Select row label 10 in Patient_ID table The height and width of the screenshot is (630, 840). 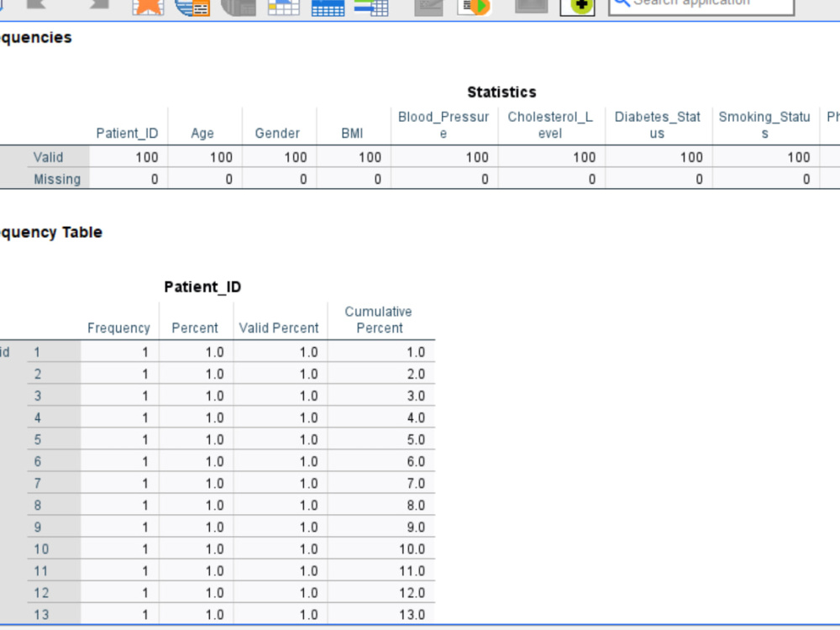(41, 549)
